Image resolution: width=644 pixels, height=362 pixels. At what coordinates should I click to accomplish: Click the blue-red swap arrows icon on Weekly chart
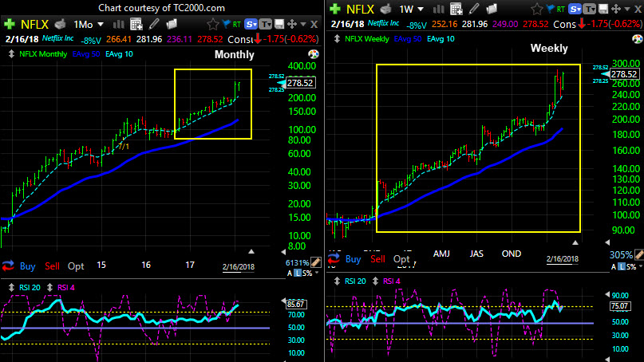(334, 258)
